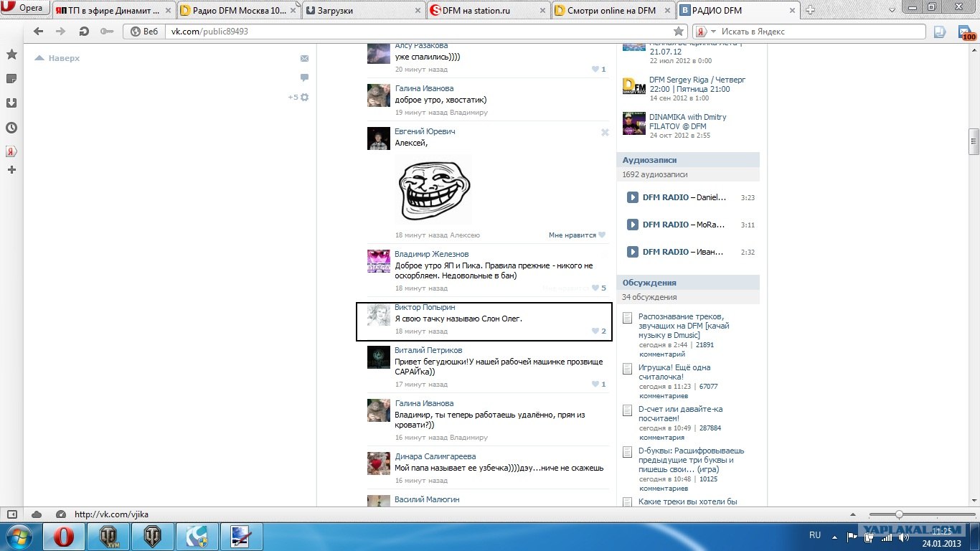Open Василий Малюгин's profile link
Screen dimensions: 980x551
pos(427,499)
